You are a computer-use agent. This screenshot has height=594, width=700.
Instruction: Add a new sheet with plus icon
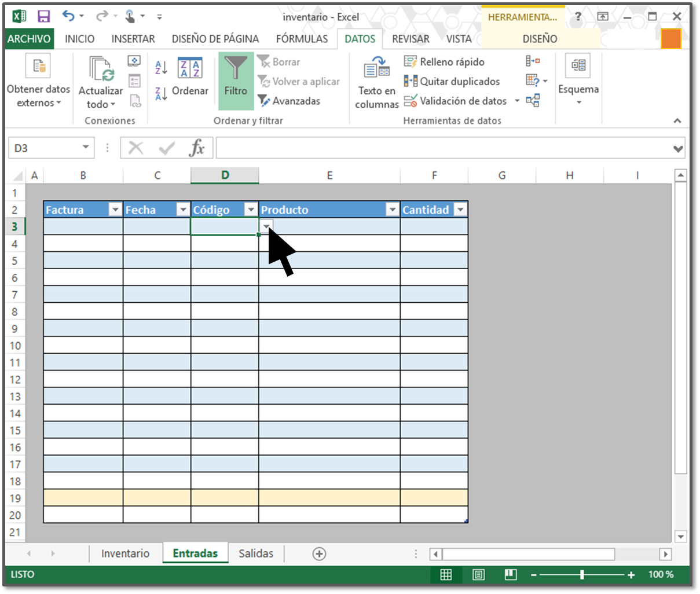(319, 554)
